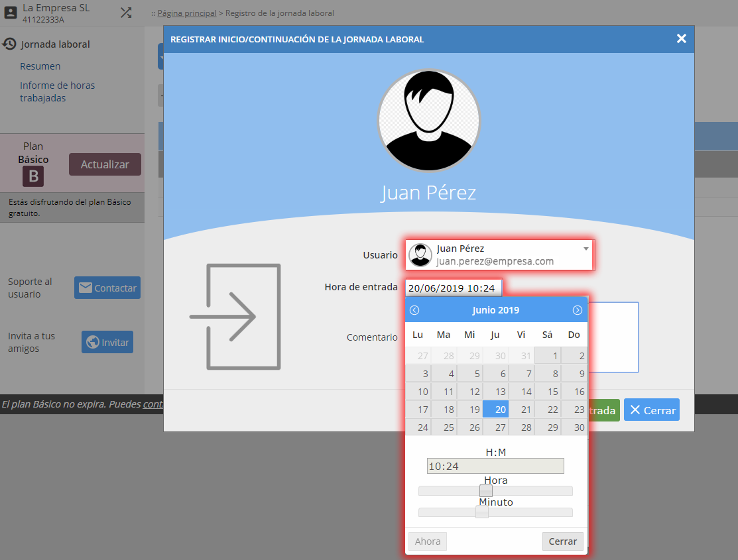This screenshot has width=738, height=560.
Task: Follow the Página principal breadcrumb link
Action: pos(187,13)
